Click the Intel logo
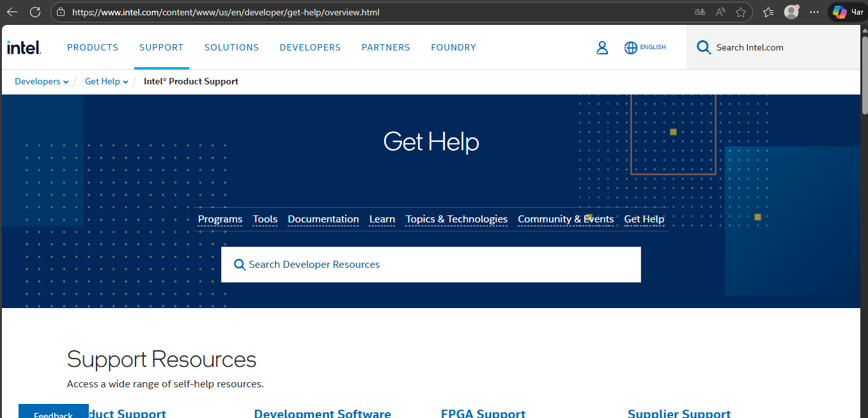This screenshot has height=418, width=868. [24, 47]
